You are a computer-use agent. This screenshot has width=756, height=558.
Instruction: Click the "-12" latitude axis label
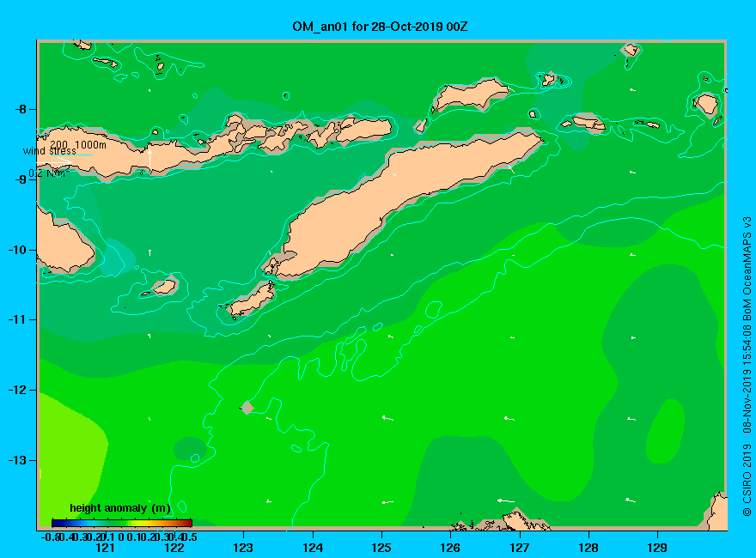pyautogui.click(x=18, y=390)
